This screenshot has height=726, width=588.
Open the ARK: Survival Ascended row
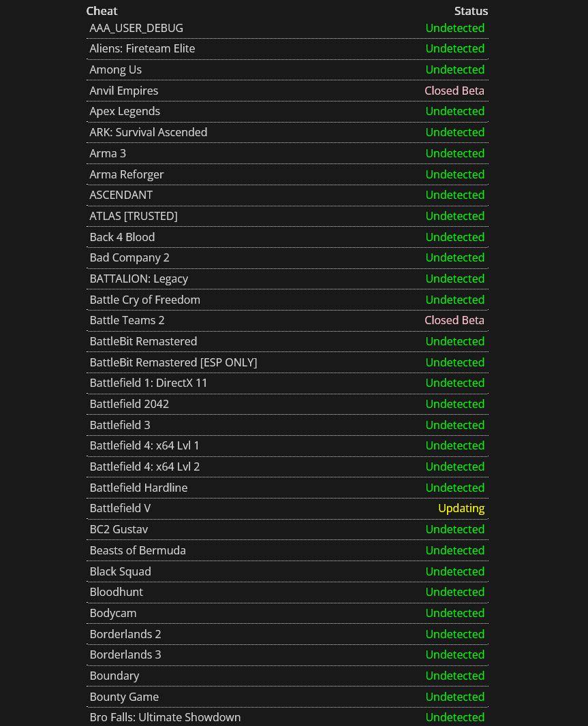(x=288, y=132)
